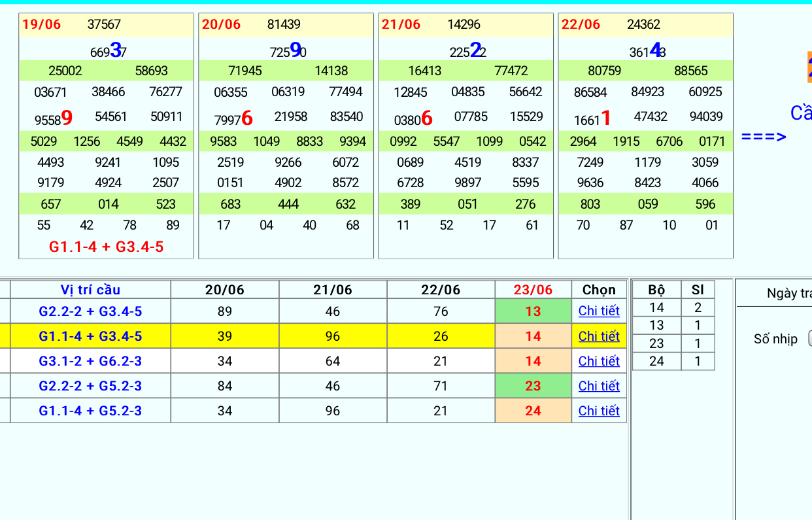Click Chi tiết for G3.1-2 + G6.2-3
Image resolution: width=812 pixels, height=520 pixels.
pyautogui.click(x=598, y=361)
